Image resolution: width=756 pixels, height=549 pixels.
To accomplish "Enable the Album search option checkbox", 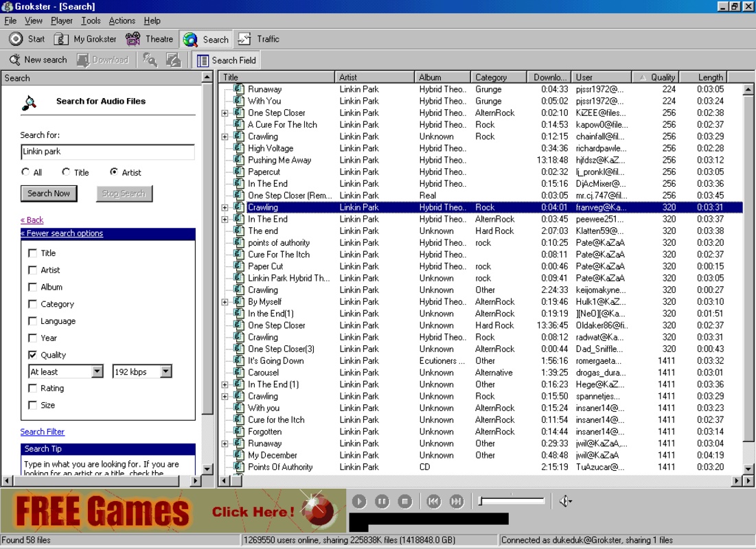I will click(32, 287).
